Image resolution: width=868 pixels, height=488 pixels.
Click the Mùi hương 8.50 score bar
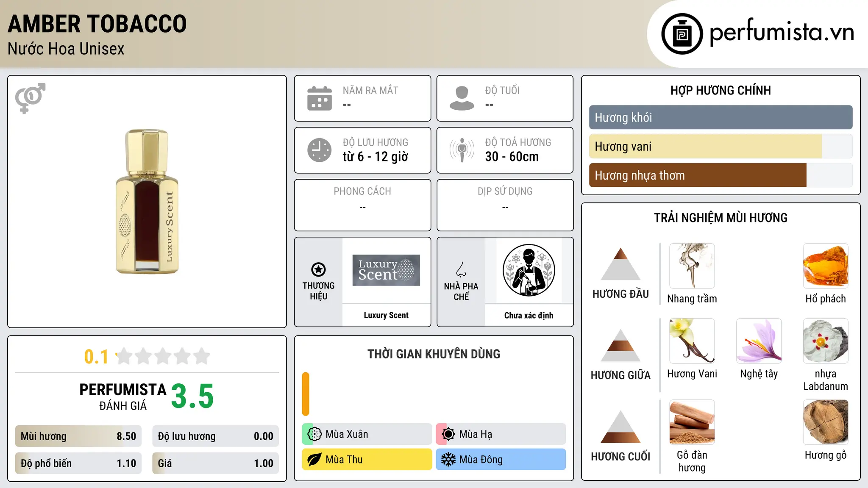pos(78,436)
